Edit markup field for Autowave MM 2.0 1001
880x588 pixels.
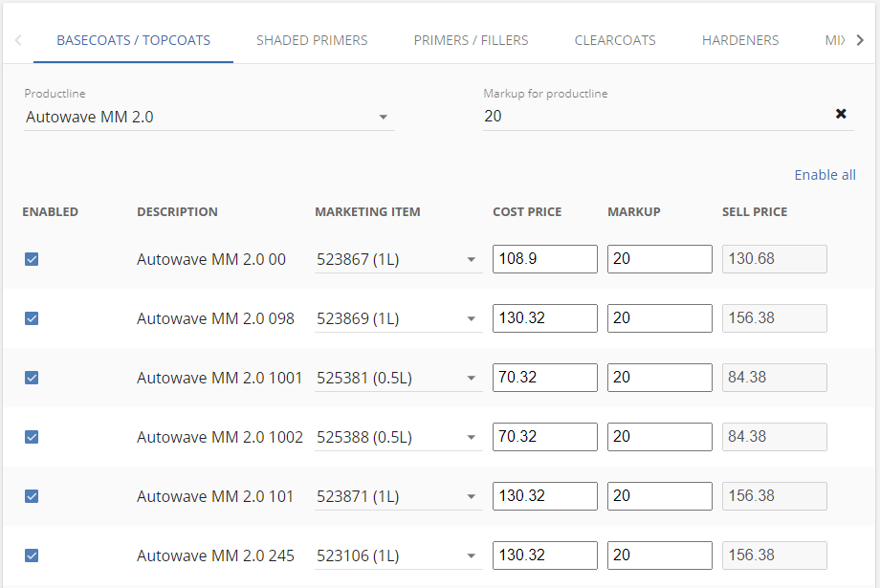[659, 378]
